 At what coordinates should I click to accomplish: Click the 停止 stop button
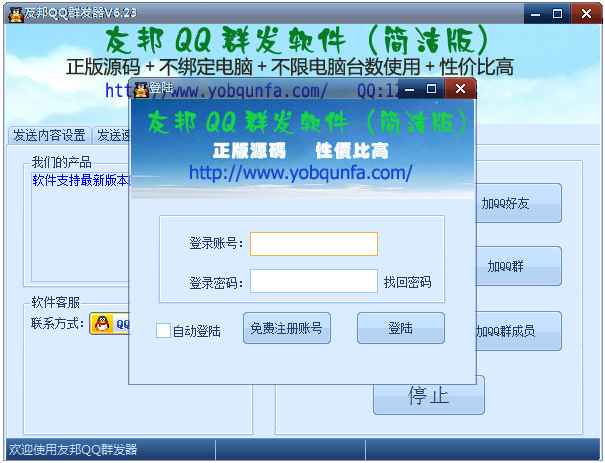[x=429, y=398]
